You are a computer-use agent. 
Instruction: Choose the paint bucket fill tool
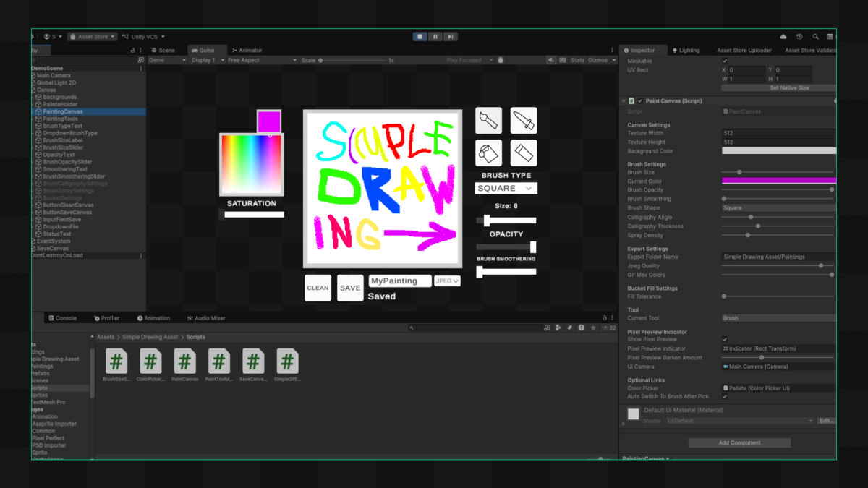click(488, 153)
